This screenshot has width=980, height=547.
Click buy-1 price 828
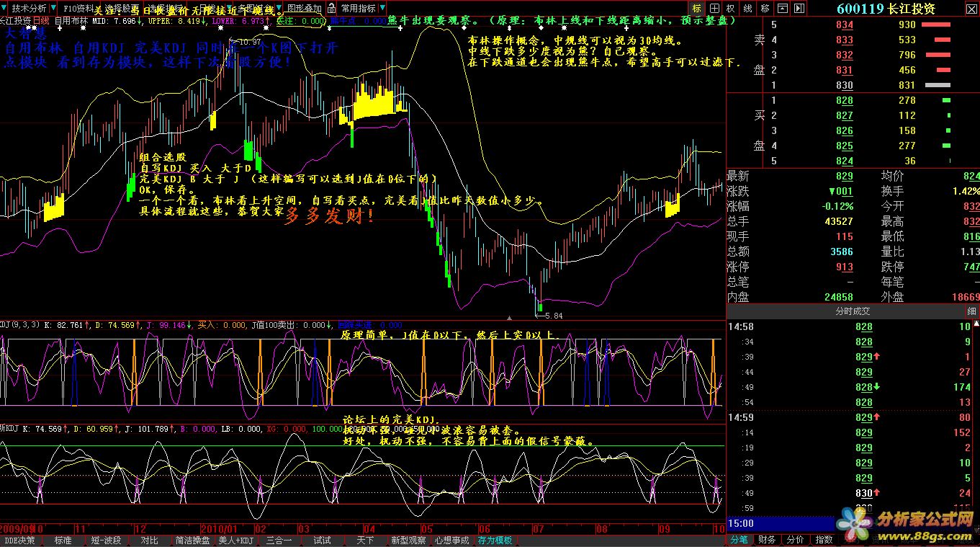(x=844, y=100)
